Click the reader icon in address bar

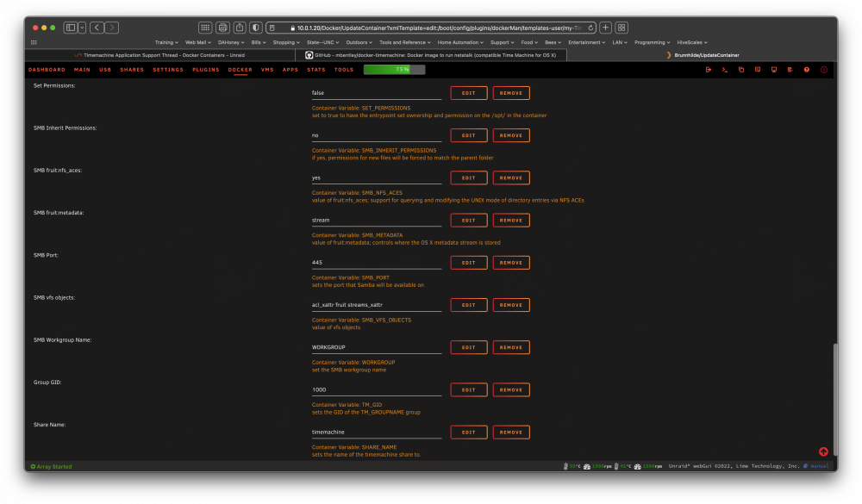click(x=272, y=28)
